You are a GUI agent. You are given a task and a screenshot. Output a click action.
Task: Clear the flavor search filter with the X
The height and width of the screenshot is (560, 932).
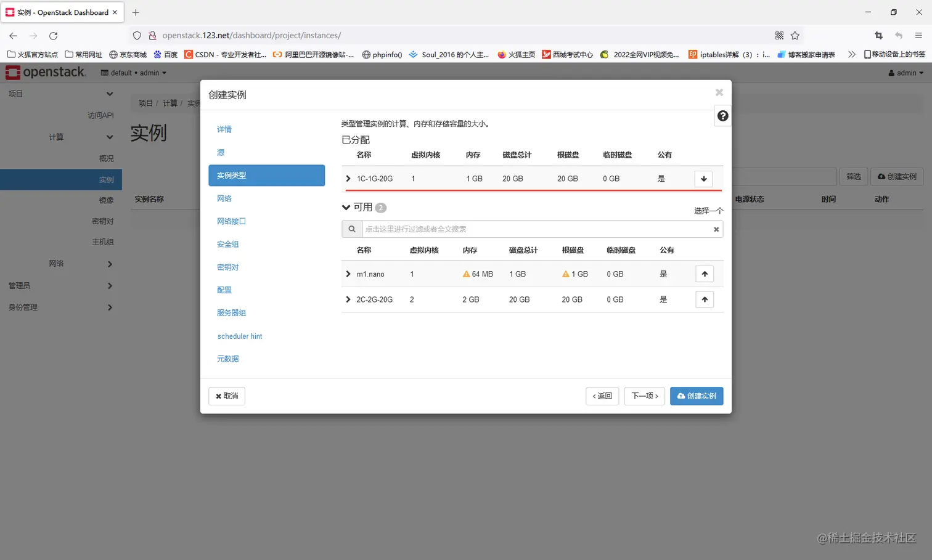click(x=716, y=229)
